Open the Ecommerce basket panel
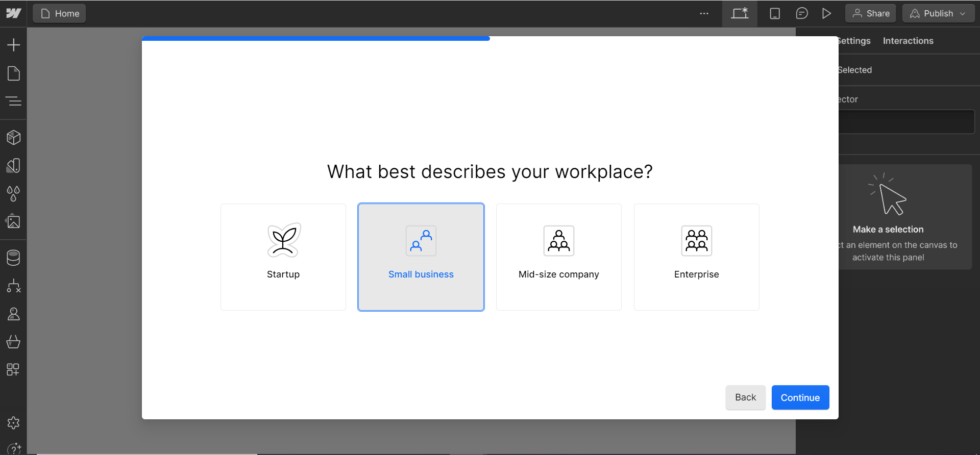This screenshot has width=980, height=455. [x=13, y=342]
